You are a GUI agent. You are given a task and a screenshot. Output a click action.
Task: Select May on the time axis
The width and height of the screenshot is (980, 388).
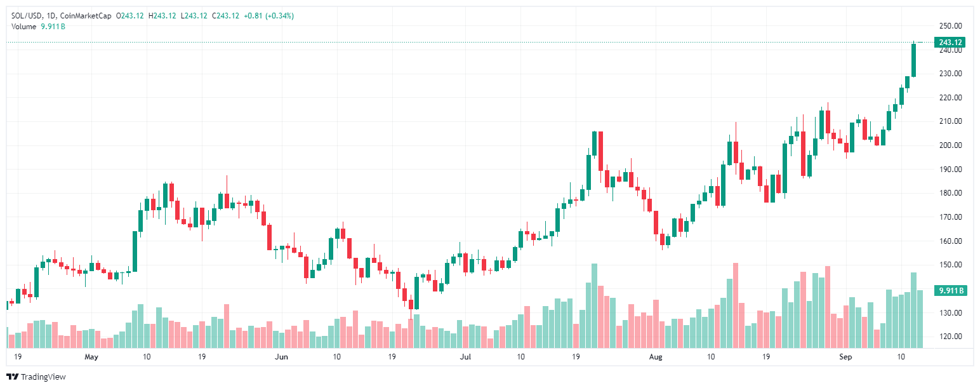pyautogui.click(x=91, y=357)
